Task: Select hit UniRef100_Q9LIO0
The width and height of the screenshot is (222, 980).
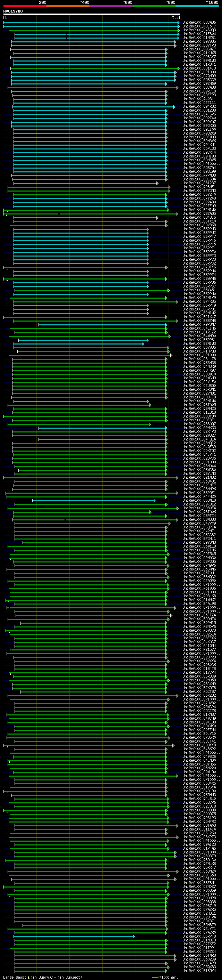Action: [199, 129]
